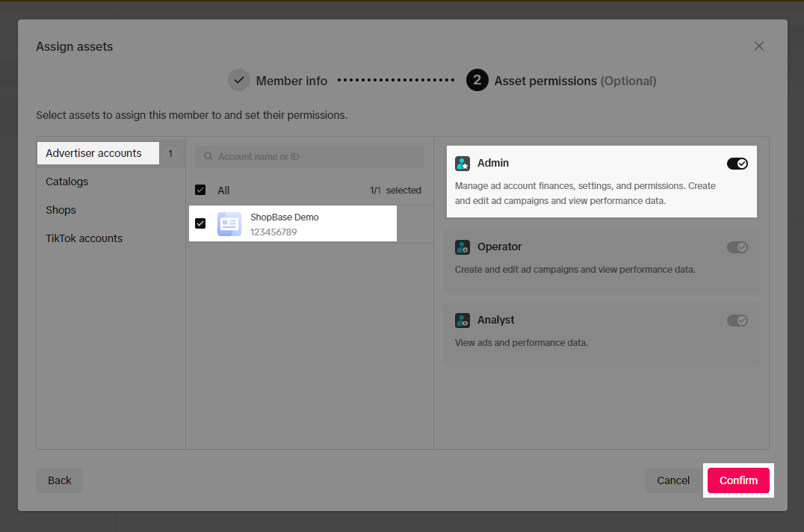Click the step 2 Asset permissions circle
This screenshot has width=804, height=532.
(x=477, y=80)
